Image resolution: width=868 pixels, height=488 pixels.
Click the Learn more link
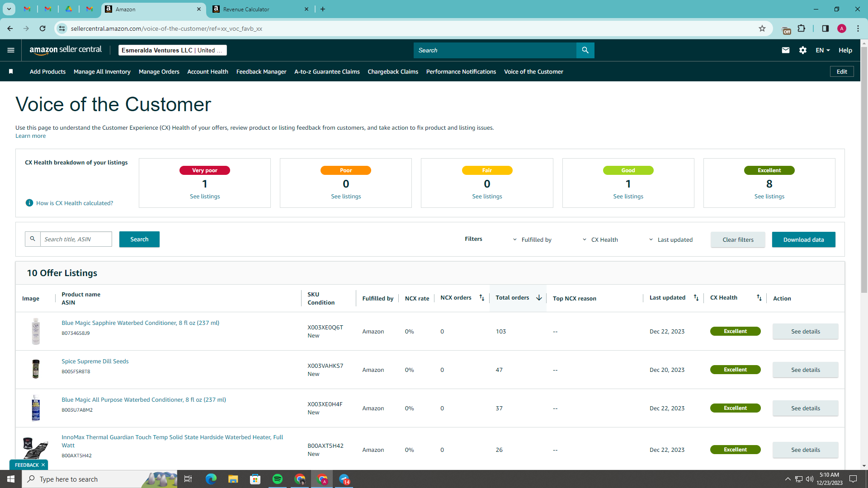pyautogui.click(x=30, y=136)
